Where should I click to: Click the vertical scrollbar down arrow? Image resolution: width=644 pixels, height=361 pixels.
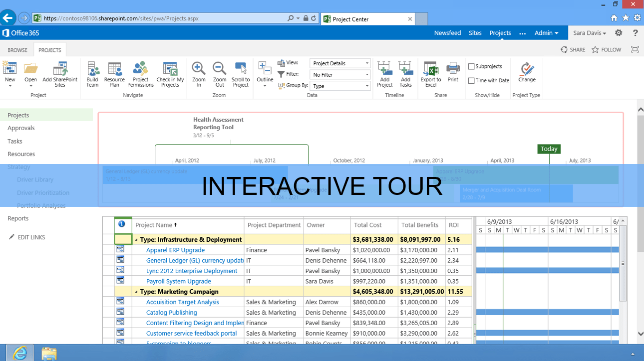pos(641,334)
